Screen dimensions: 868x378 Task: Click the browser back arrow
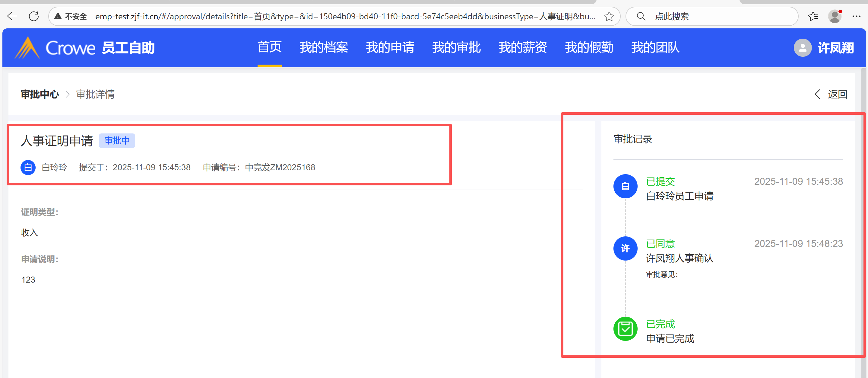point(12,16)
